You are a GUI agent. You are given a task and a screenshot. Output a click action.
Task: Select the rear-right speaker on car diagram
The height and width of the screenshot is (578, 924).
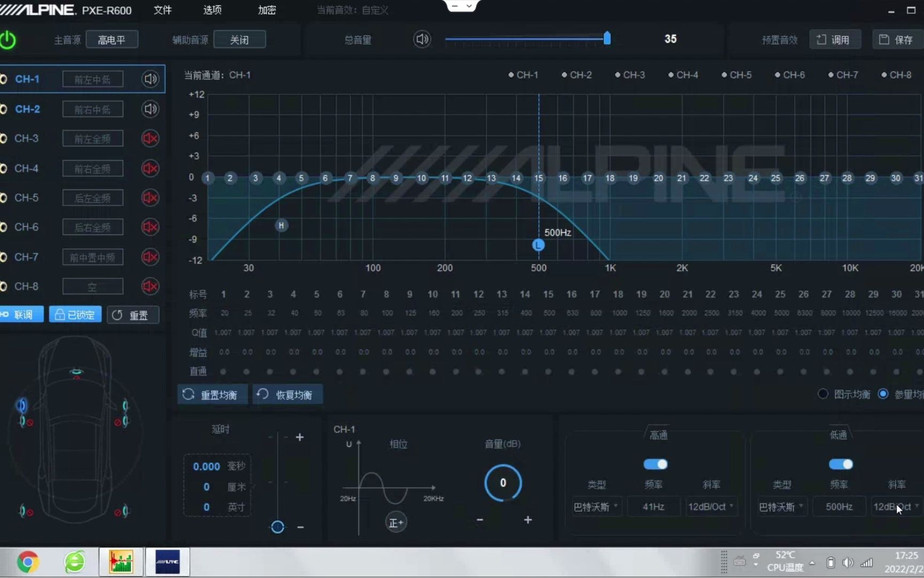click(x=125, y=511)
